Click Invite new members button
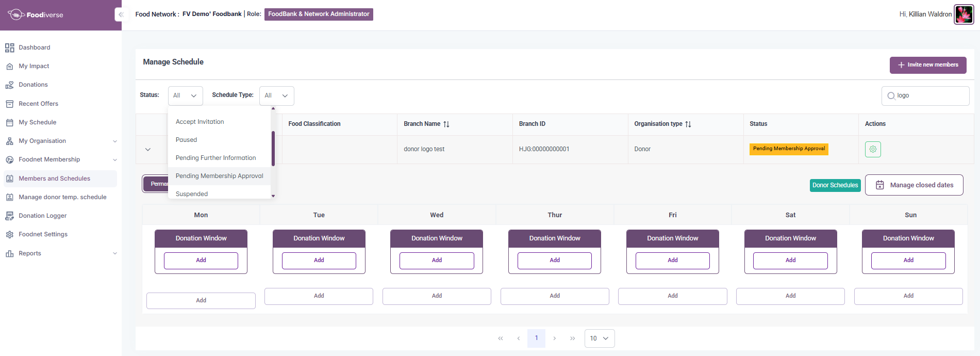This screenshot has width=980, height=356. pos(928,65)
